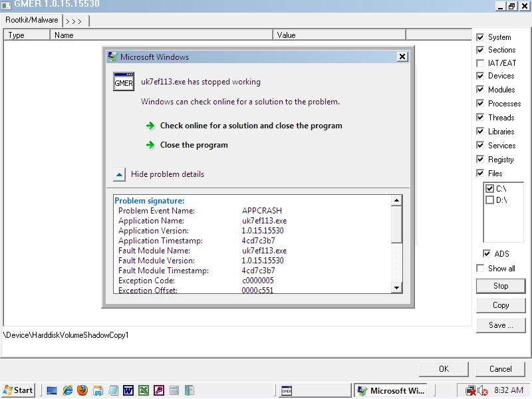Click the APPCRASH event name value

click(262, 211)
